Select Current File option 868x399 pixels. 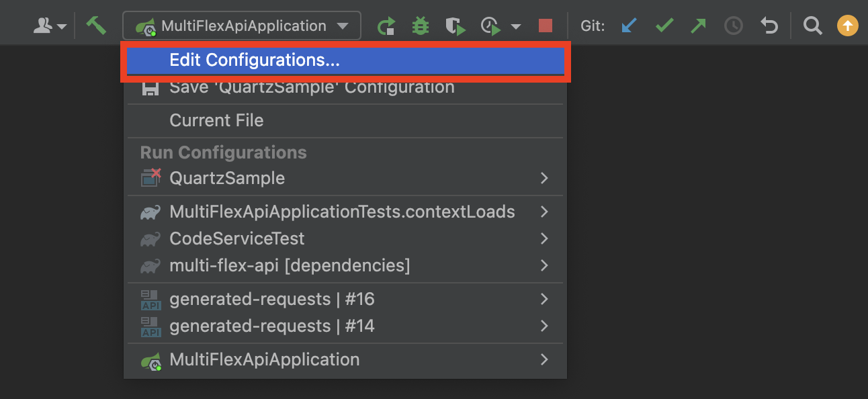(x=345, y=121)
